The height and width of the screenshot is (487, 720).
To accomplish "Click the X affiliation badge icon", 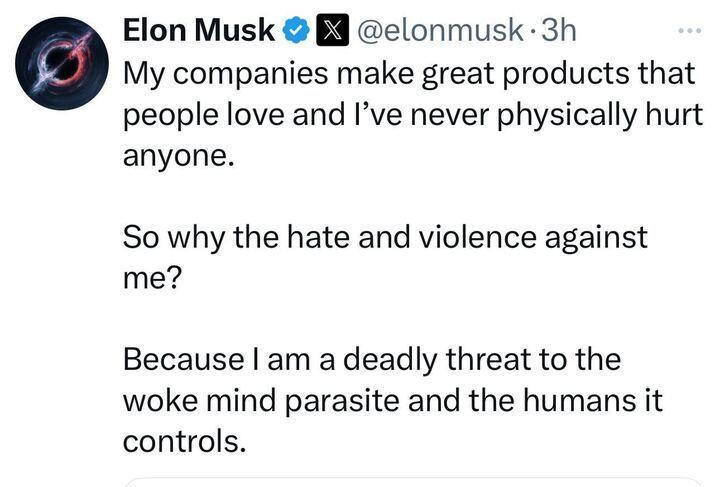I will tap(327, 32).
